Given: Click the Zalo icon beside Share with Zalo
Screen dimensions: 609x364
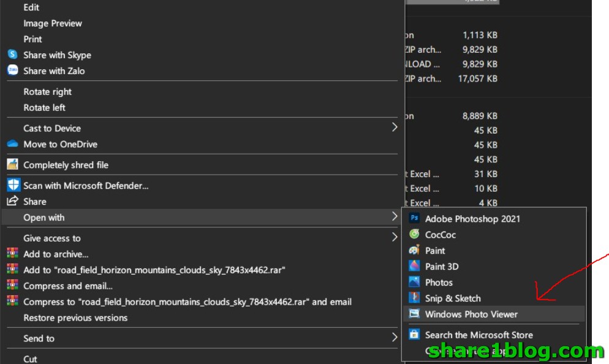Looking at the screenshot, I should point(12,70).
